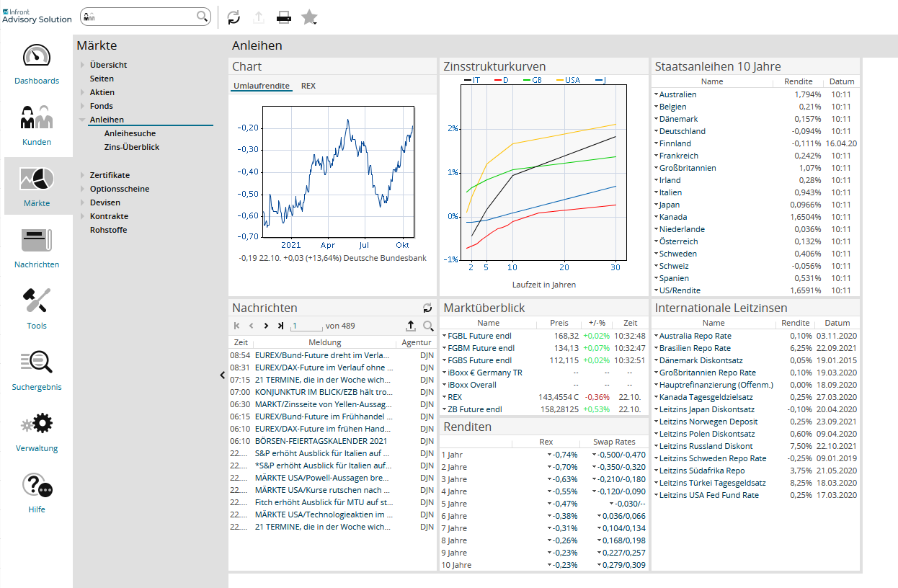Sort Staatsanleihen table by Rendite column header

[x=798, y=81]
